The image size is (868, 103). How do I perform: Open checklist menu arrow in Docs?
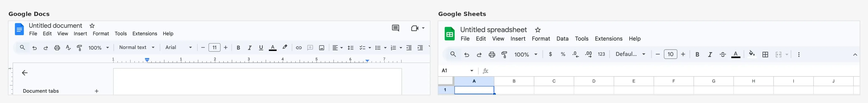pos(370,48)
